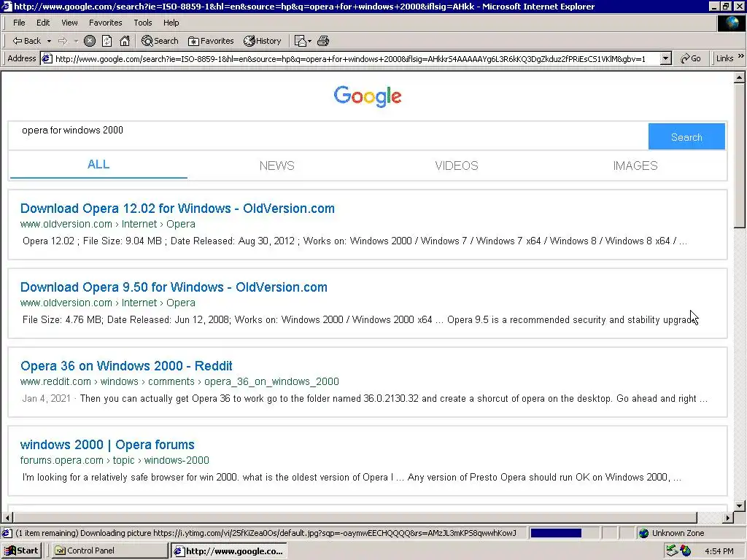Image resolution: width=747 pixels, height=560 pixels.
Task: Switch to Control Panel taskbar button
Action: coord(109,551)
